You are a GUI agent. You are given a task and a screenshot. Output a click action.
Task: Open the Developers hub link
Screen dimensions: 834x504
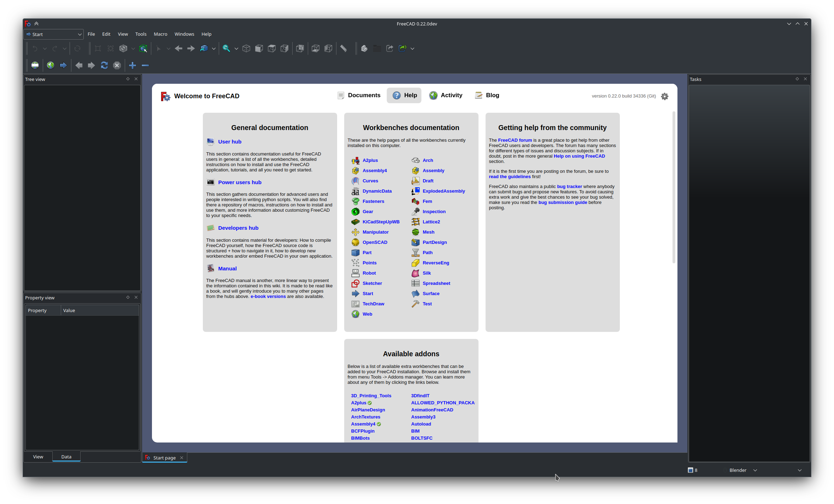pyautogui.click(x=238, y=228)
